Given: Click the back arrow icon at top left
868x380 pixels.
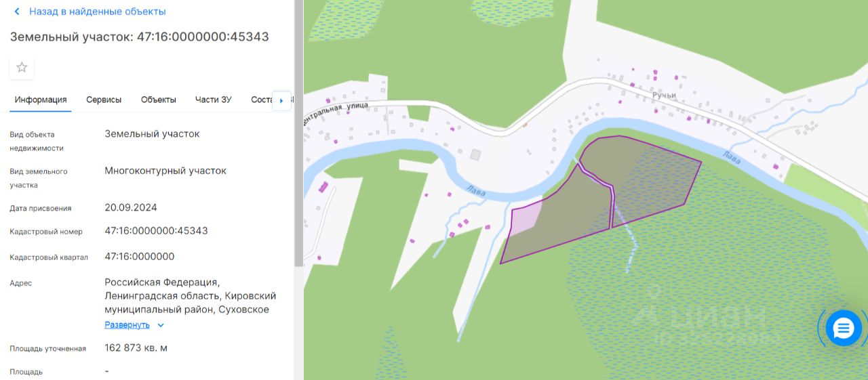Looking at the screenshot, I should [x=17, y=12].
